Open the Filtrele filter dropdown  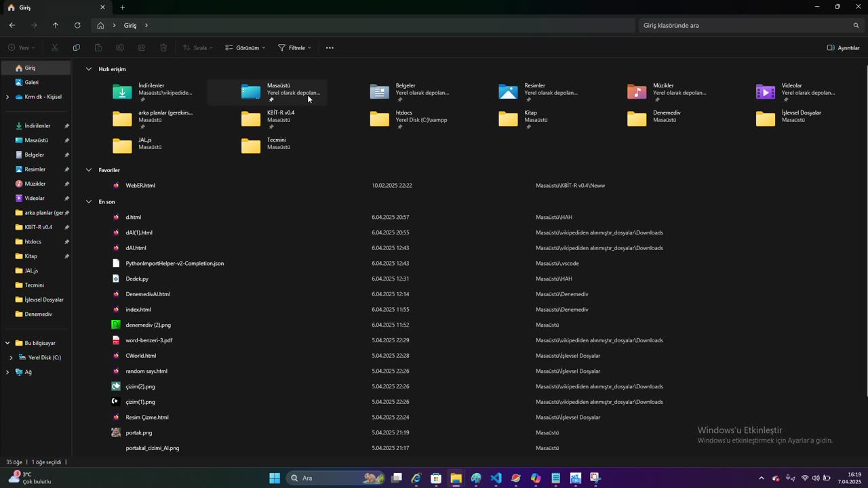(x=295, y=48)
